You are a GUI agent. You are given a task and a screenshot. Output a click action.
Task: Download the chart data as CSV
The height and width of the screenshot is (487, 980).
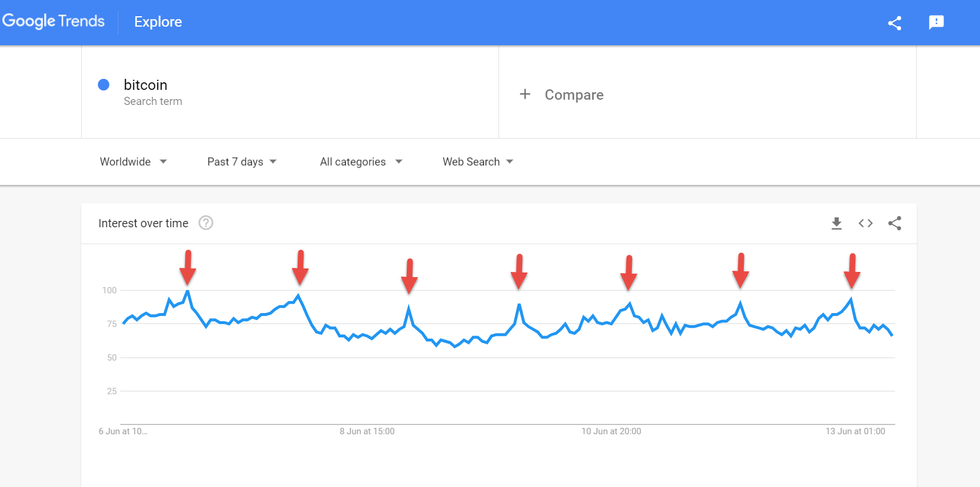point(836,223)
